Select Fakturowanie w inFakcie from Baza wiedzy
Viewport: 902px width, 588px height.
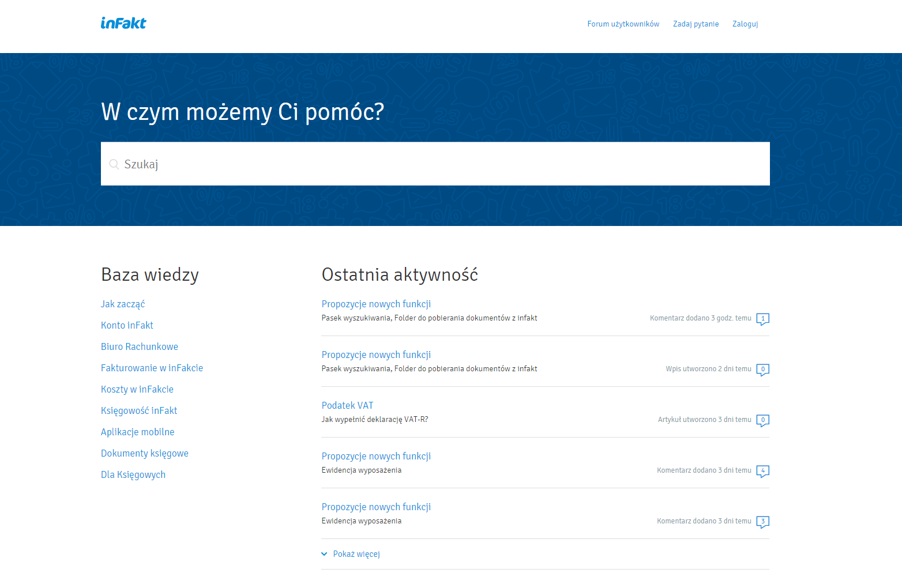152,368
